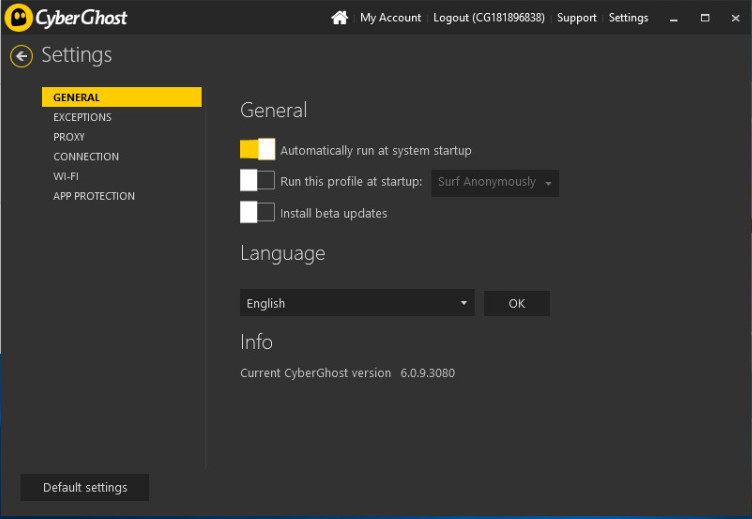
Task: Open the Wi-Fi settings section
Action: (x=66, y=176)
